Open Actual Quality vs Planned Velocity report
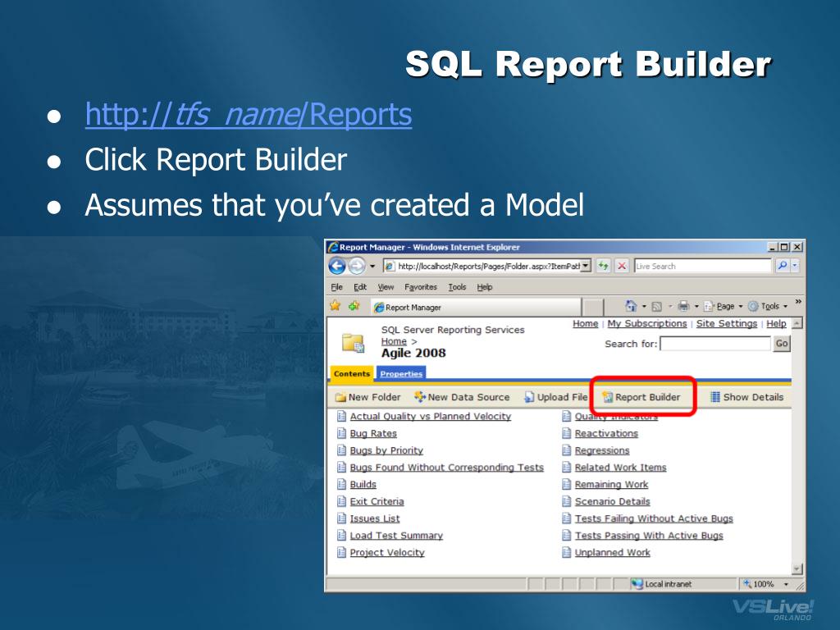 pos(430,416)
